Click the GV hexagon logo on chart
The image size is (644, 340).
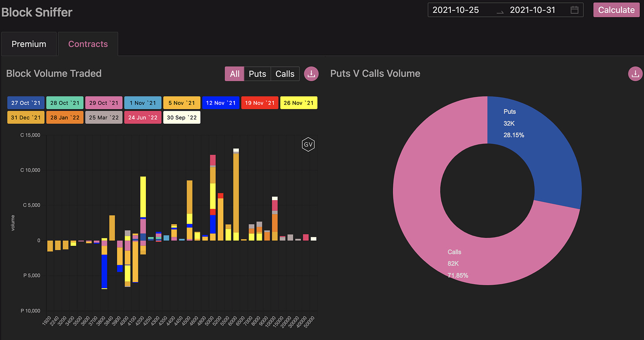point(308,145)
